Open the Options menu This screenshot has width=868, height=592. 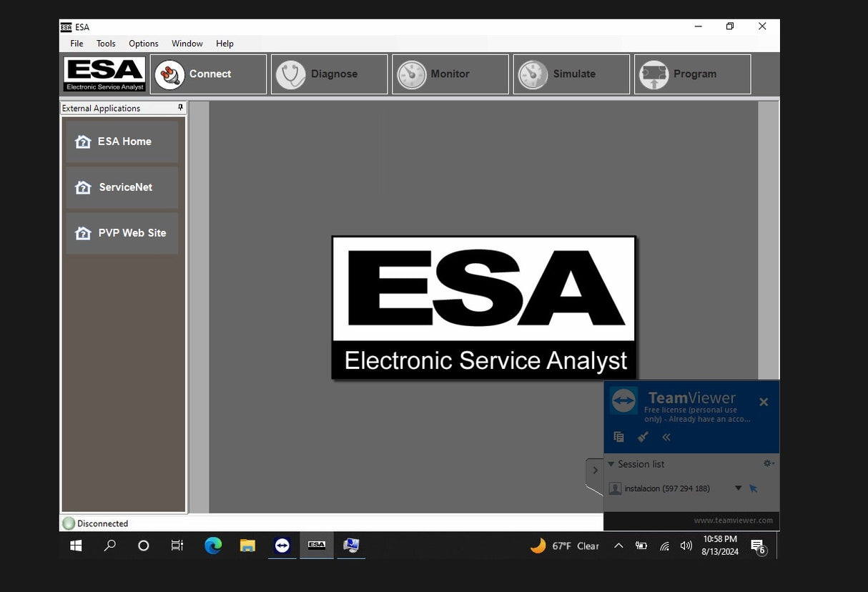[143, 44]
